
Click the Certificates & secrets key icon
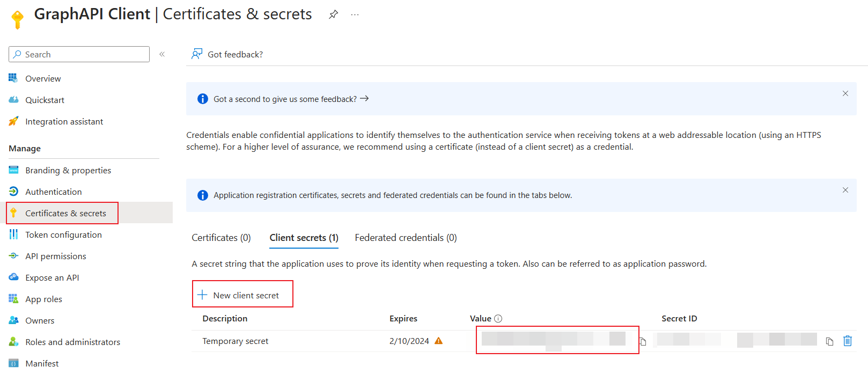(x=13, y=213)
